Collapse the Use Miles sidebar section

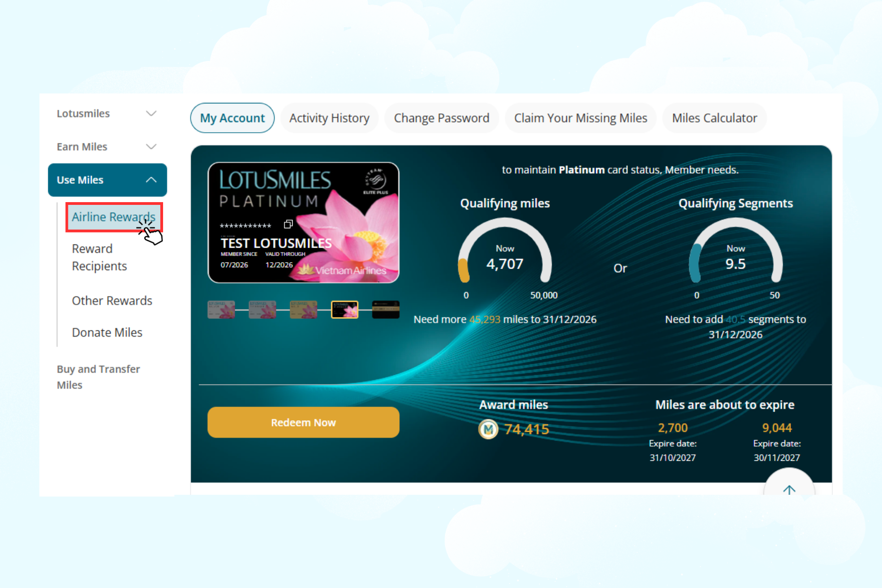tap(107, 180)
